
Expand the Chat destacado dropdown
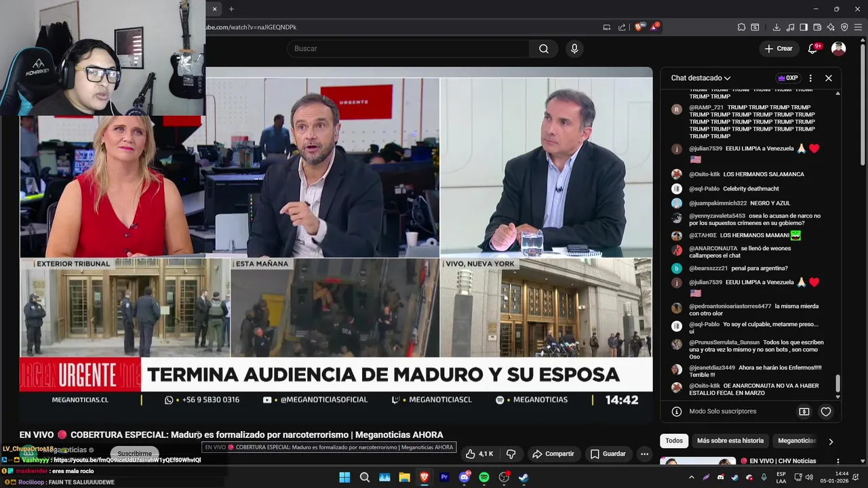tap(701, 78)
